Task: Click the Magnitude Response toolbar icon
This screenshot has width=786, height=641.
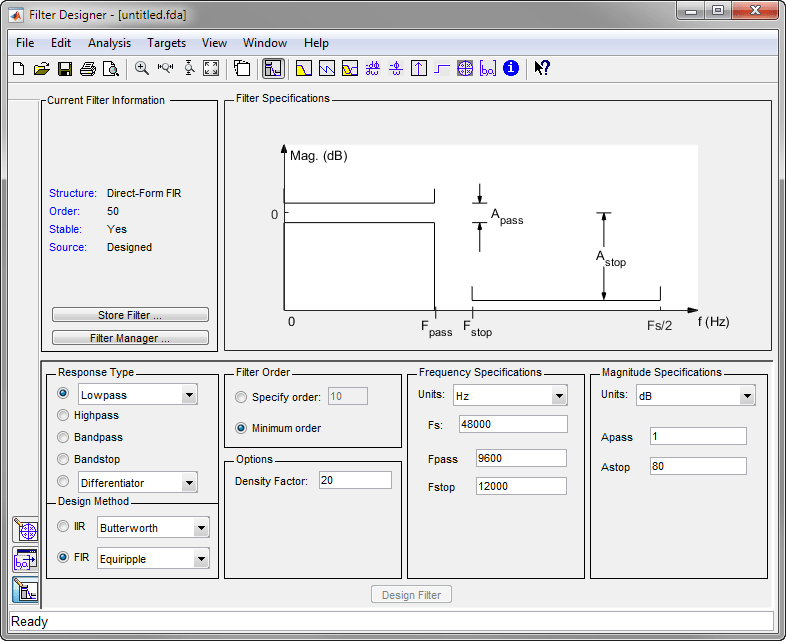Action: point(304,68)
